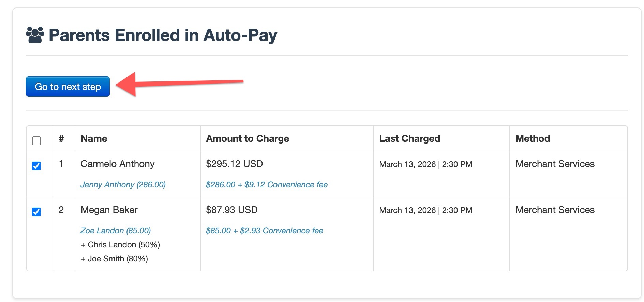Click the Last Charged column header
This screenshot has height=302, width=644.
click(x=410, y=139)
